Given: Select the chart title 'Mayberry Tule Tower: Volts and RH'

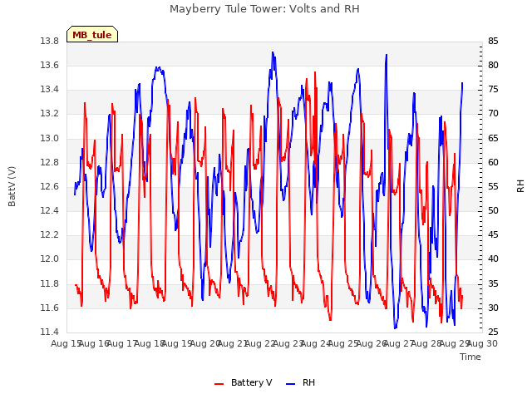Looking at the screenshot, I should [264, 9].
